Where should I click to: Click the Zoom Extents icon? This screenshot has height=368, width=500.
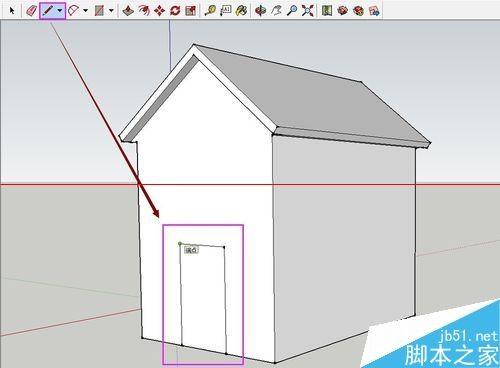pos(308,11)
